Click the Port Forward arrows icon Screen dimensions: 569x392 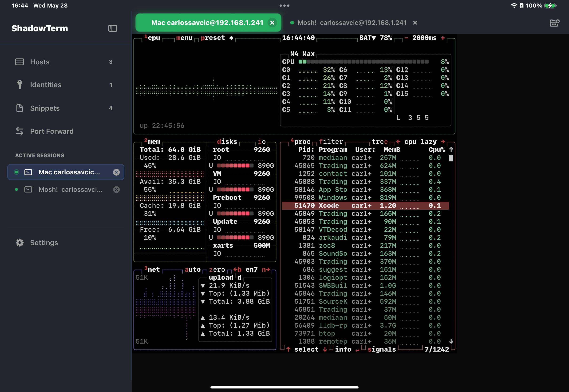pos(20,131)
